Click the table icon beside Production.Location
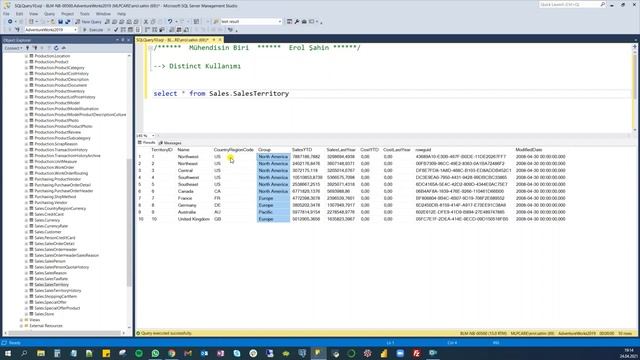 (31, 56)
